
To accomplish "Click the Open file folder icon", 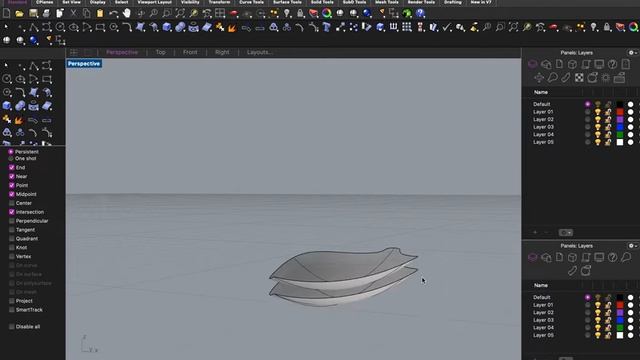I will pos(20,13).
